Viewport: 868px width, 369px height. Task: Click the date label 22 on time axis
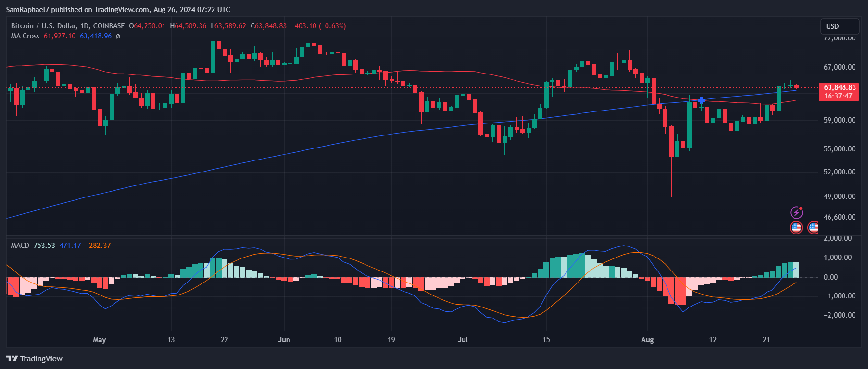[225, 340]
